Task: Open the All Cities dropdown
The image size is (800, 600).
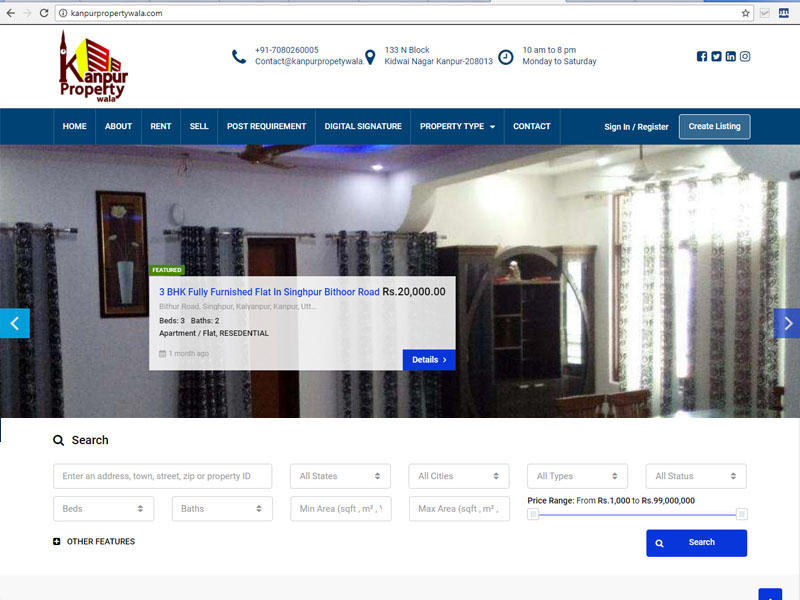Action: [459, 476]
